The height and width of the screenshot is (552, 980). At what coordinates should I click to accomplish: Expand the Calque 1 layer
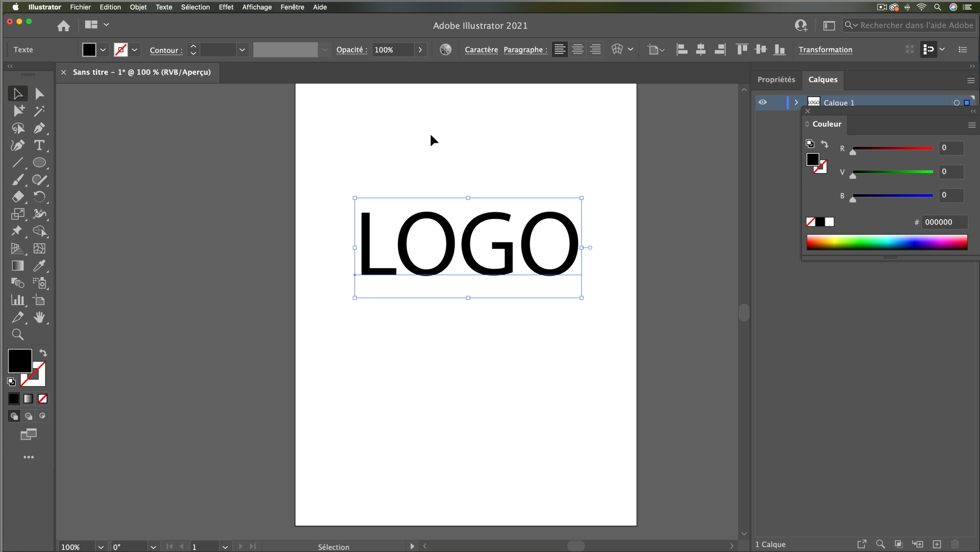tap(796, 102)
